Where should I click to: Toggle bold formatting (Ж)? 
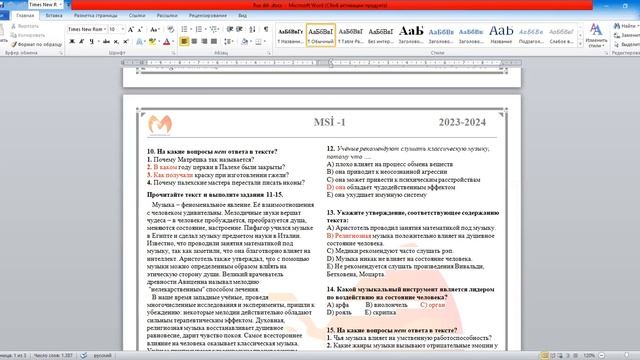point(72,41)
